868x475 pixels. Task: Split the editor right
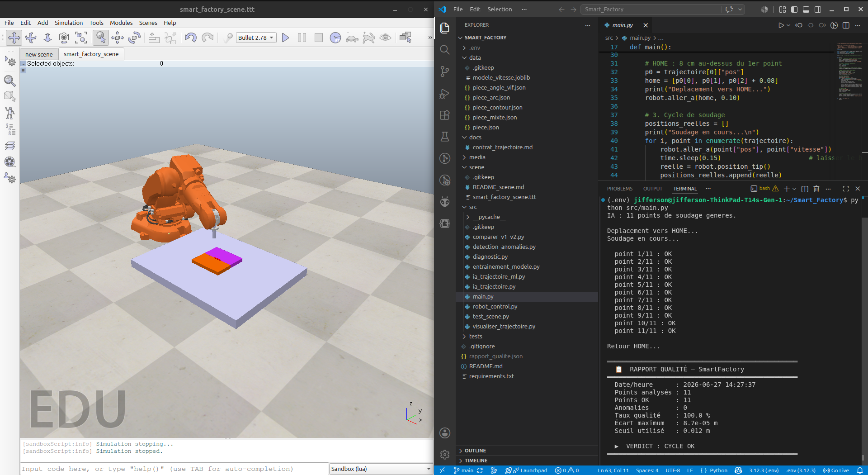[846, 25]
